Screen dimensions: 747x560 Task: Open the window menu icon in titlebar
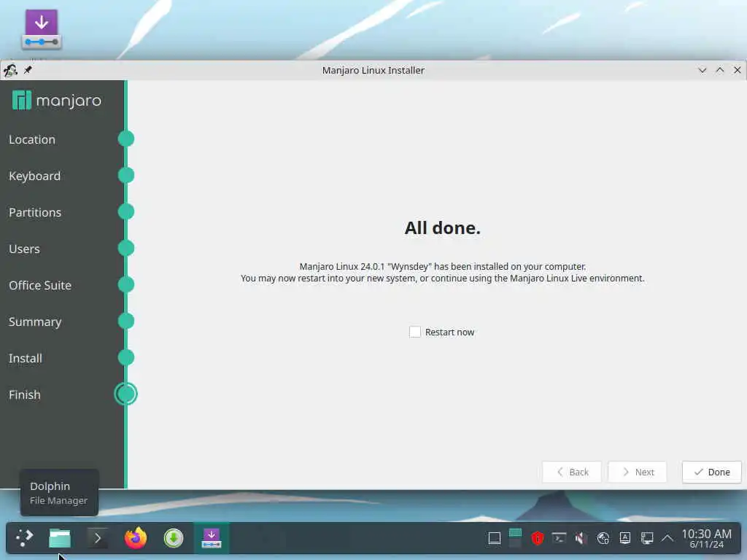(x=10, y=70)
